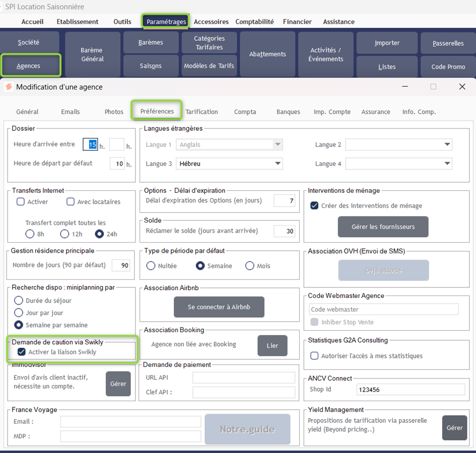Image resolution: width=476 pixels, height=453 pixels.
Task: Enable Autoriser l'accès à mes statistiques
Action: point(314,356)
